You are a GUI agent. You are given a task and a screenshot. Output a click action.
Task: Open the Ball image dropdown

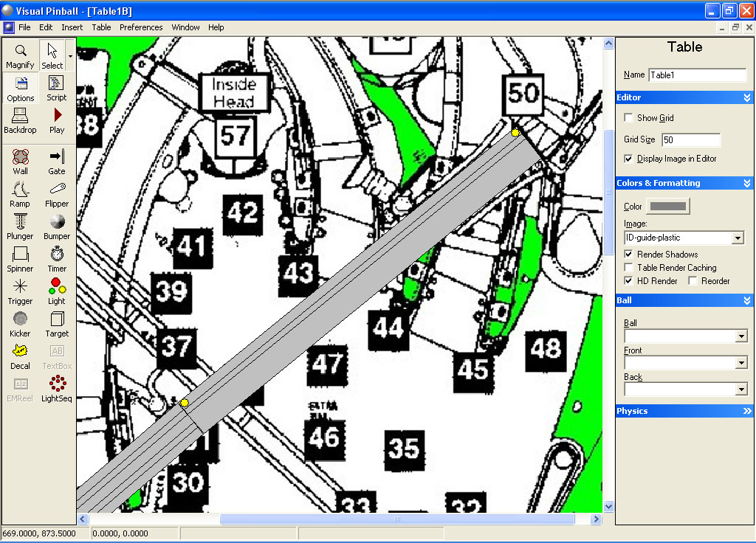coord(741,336)
